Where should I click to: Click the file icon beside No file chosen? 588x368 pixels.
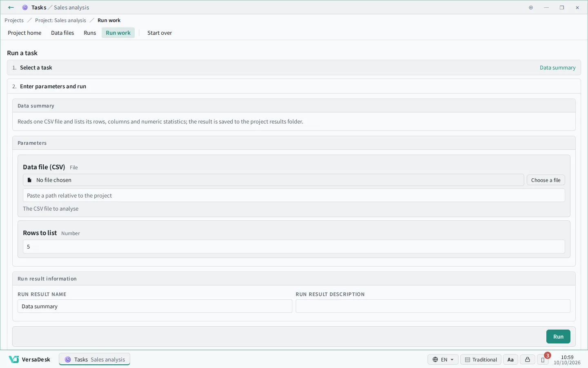click(x=29, y=180)
